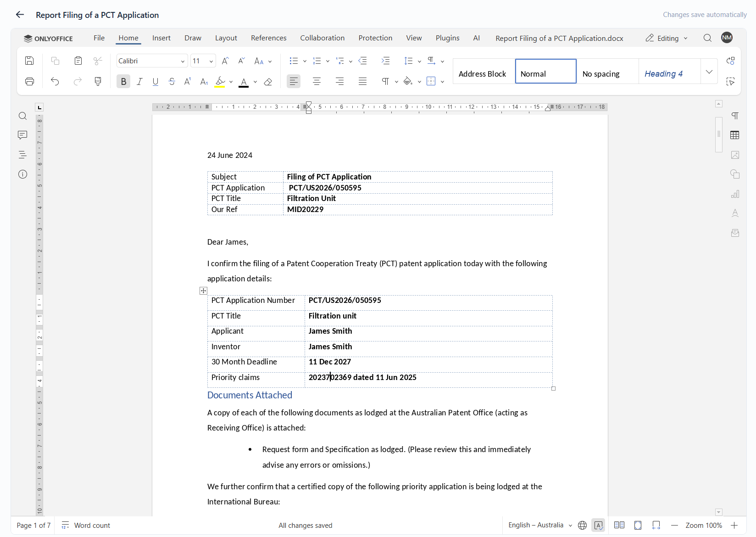
Task: Switch to the Insert tab
Action: click(161, 38)
